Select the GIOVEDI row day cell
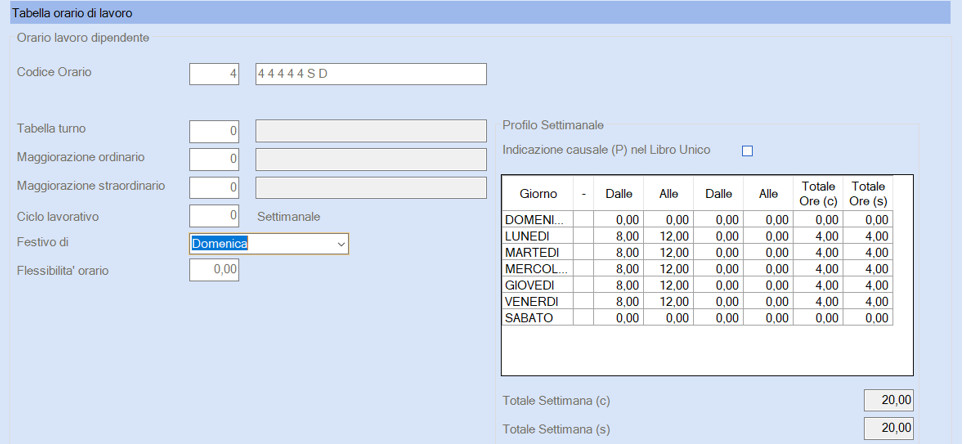Screen dimensions: 965x444 coord(538,285)
